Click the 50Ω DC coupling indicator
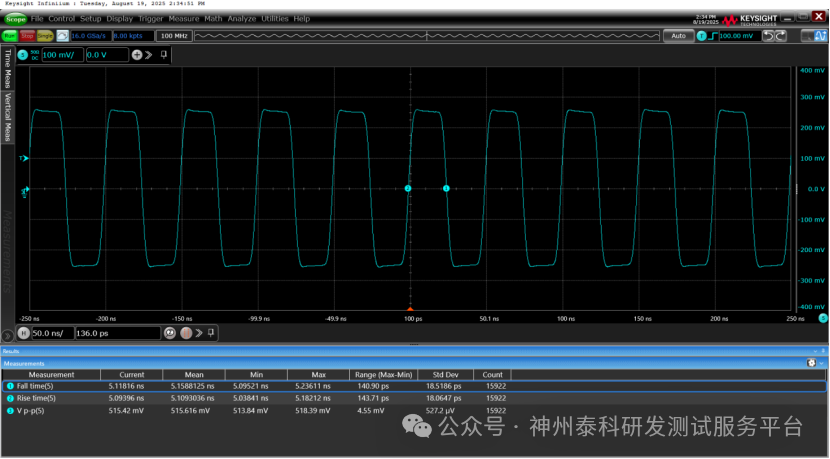Viewport: 830px width, 459px height. pos(34,55)
